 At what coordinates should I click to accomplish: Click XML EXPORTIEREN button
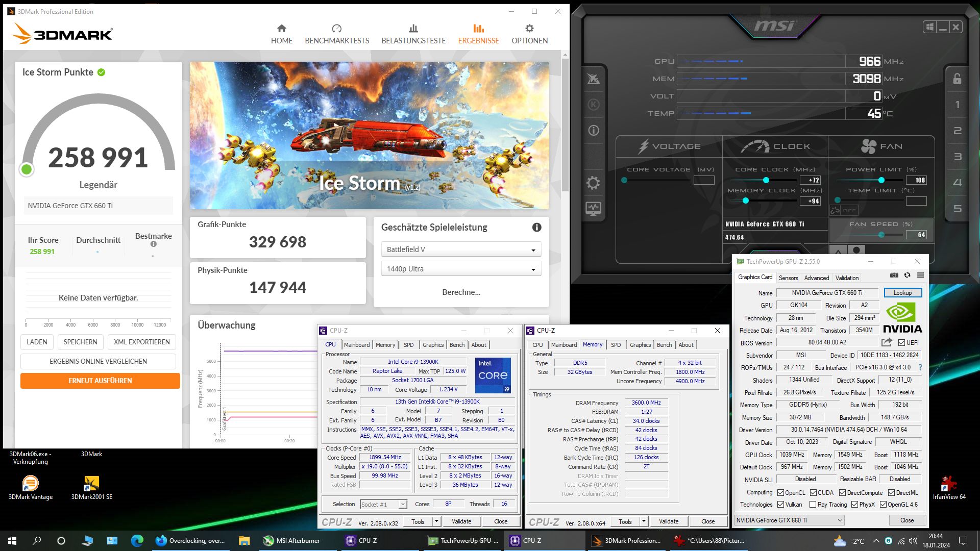click(x=142, y=342)
